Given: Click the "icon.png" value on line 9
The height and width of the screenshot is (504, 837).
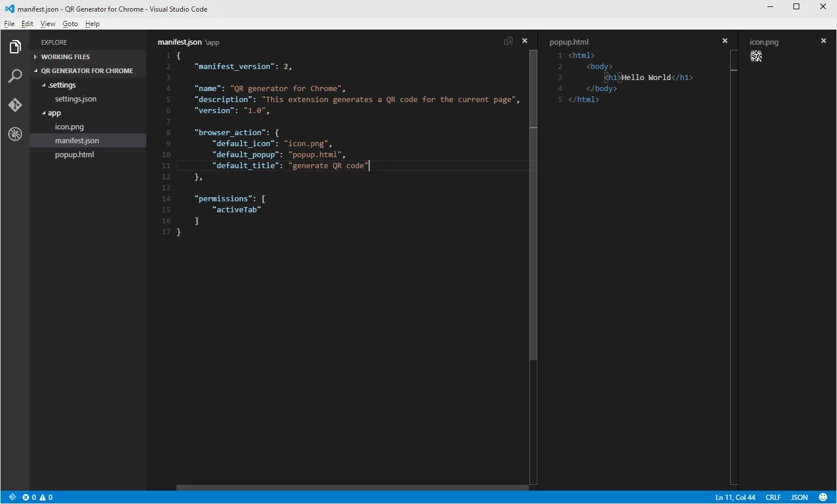Looking at the screenshot, I should coord(306,144).
